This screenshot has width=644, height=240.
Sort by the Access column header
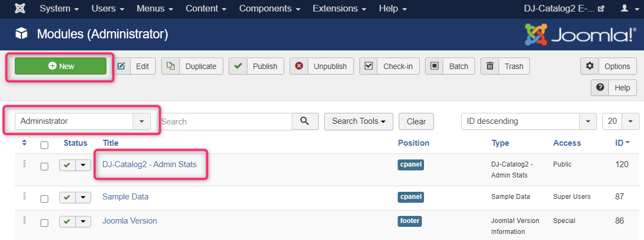(567, 143)
